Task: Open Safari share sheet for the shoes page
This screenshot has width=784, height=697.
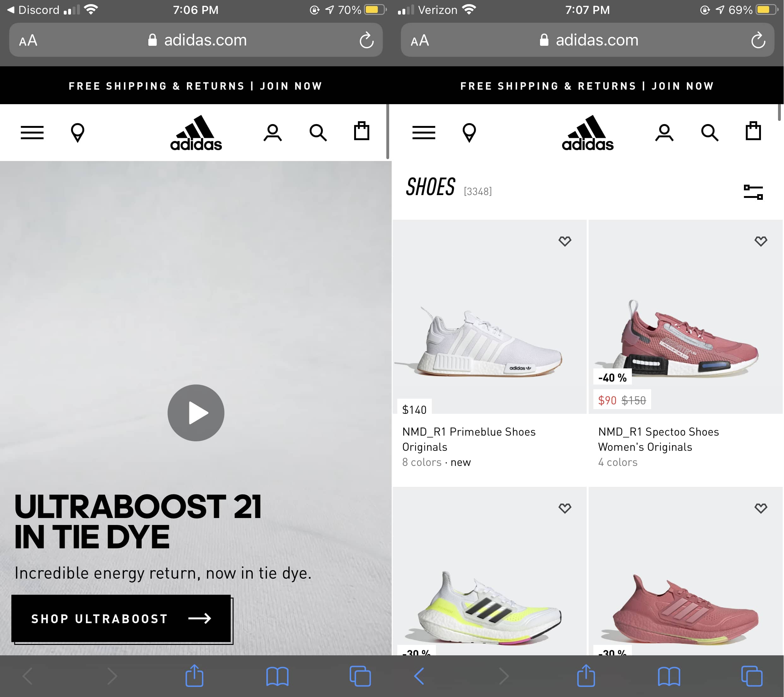Action: (x=586, y=676)
